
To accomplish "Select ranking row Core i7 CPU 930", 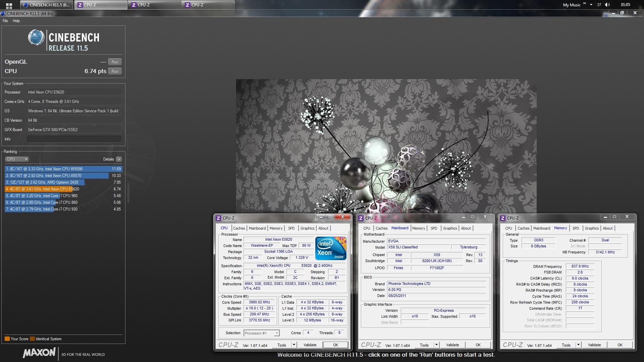I will 63,209.
